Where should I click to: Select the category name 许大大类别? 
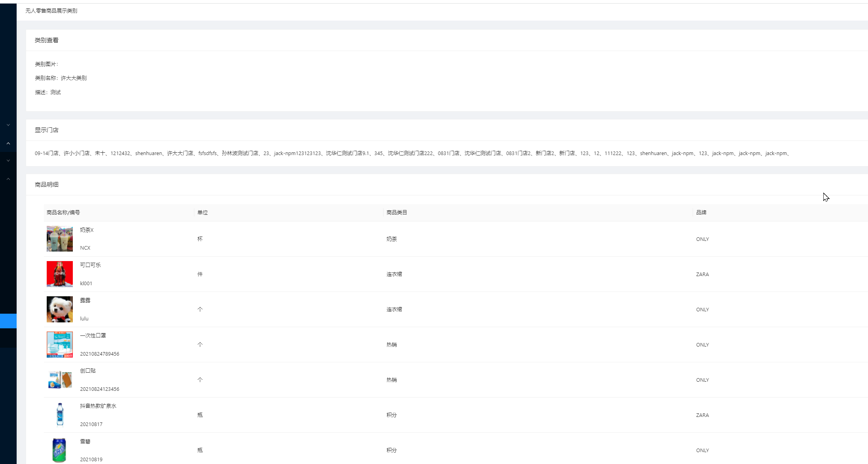[x=74, y=78]
